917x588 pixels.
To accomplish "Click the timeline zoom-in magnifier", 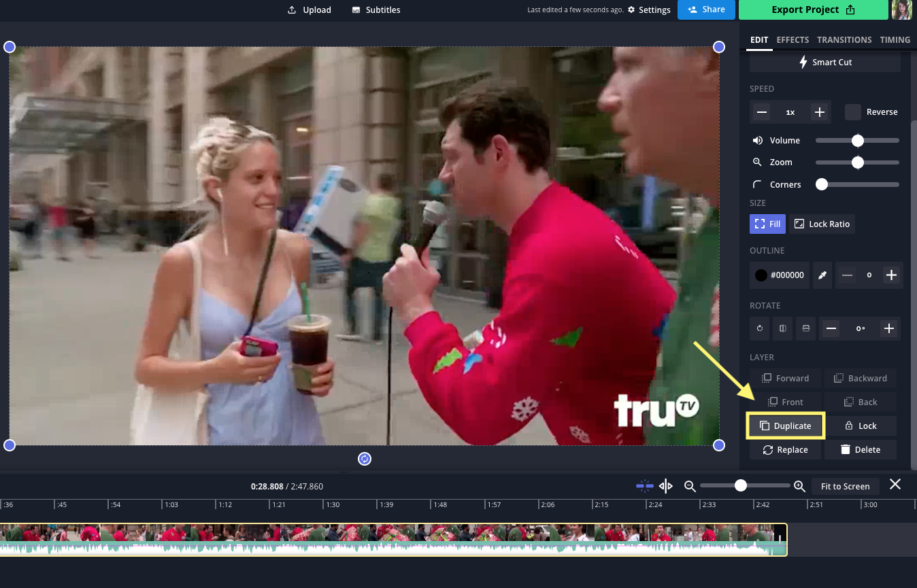I will point(799,486).
